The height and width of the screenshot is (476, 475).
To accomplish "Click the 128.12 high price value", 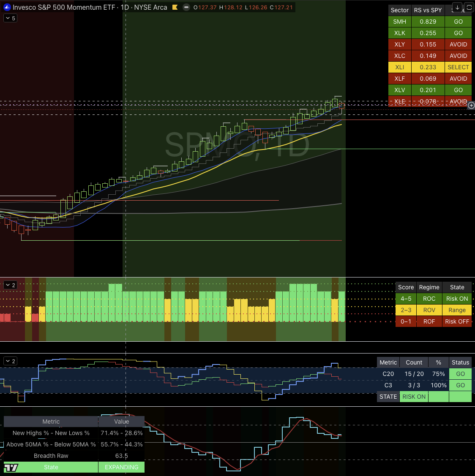I will pos(233,7).
